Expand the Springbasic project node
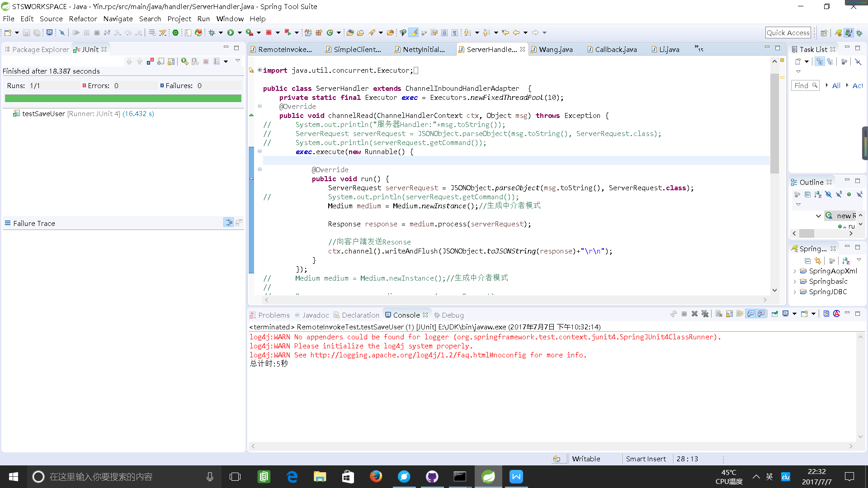 pyautogui.click(x=795, y=282)
